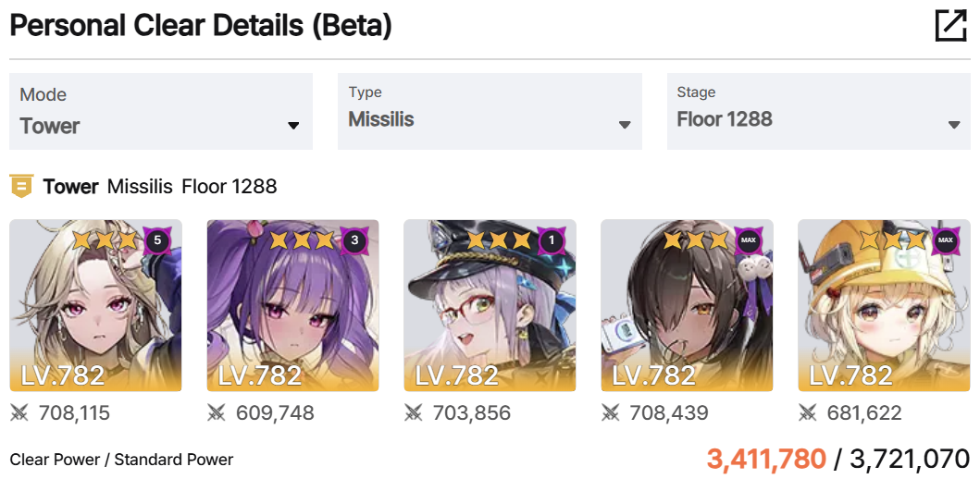Click MAX badge on hard hat character
Image resolution: width=980 pixels, height=479 pixels.
click(945, 240)
